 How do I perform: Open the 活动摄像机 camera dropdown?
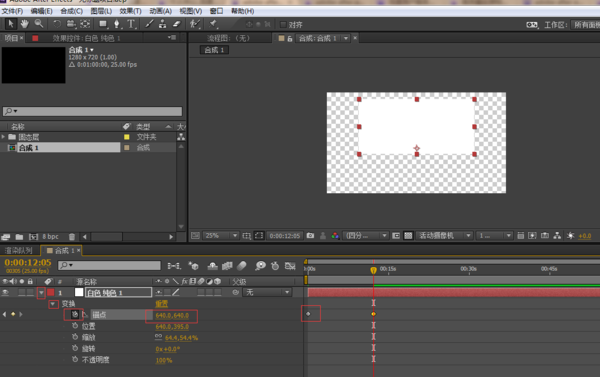click(x=444, y=235)
